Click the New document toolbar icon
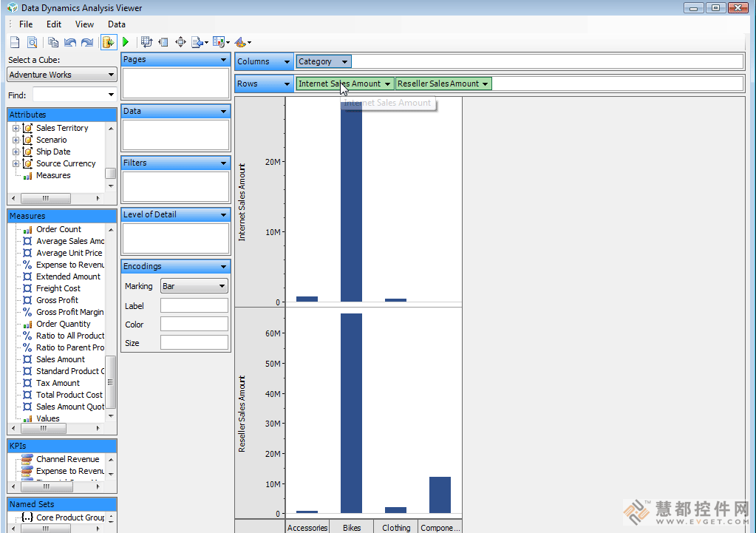This screenshot has height=533, width=756. click(x=15, y=42)
